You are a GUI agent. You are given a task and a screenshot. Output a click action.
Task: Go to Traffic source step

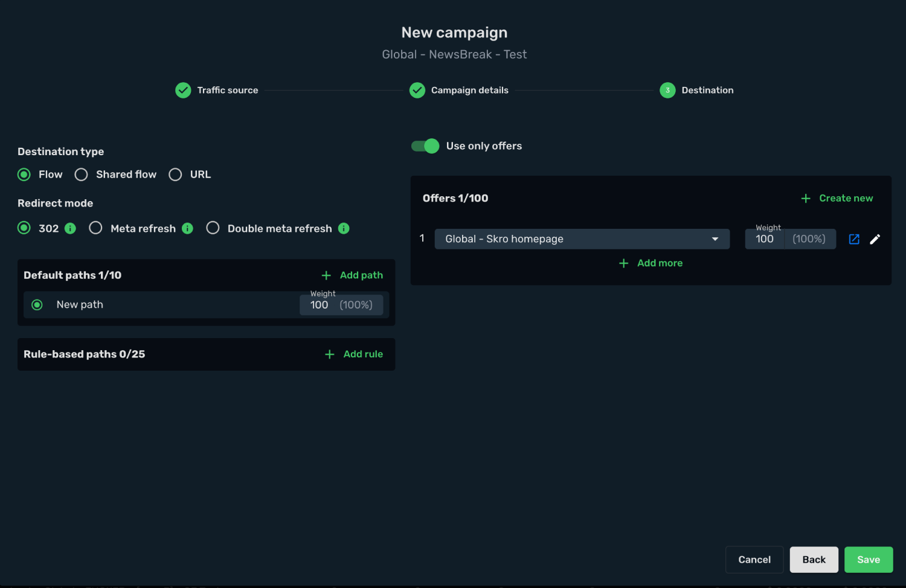[x=228, y=90]
